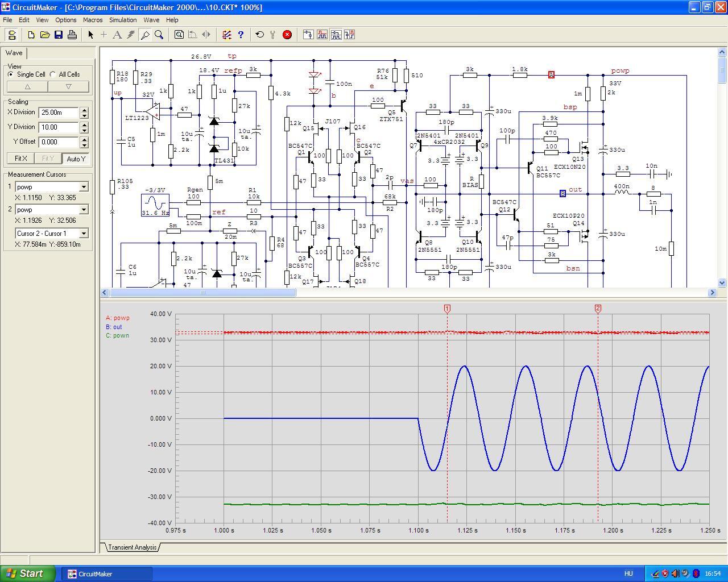This screenshot has width=728, height=582.
Task: Click the probe tool icon
Action: pos(145,35)
